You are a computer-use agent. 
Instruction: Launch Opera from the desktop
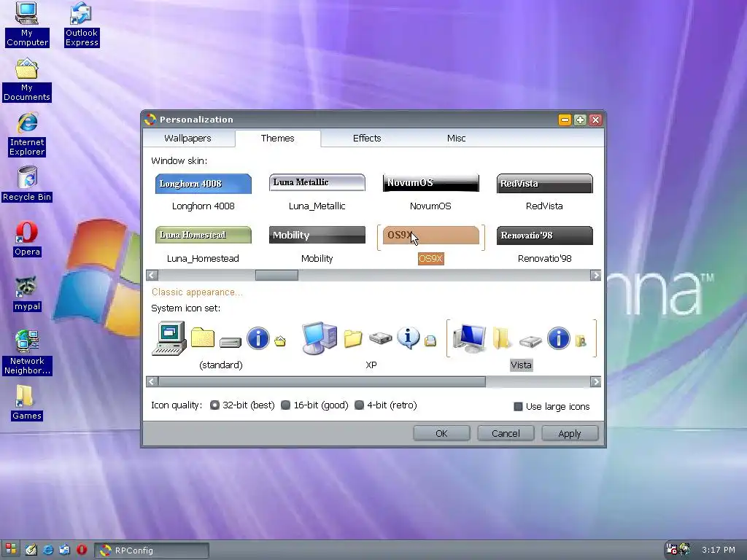point(27,239)
